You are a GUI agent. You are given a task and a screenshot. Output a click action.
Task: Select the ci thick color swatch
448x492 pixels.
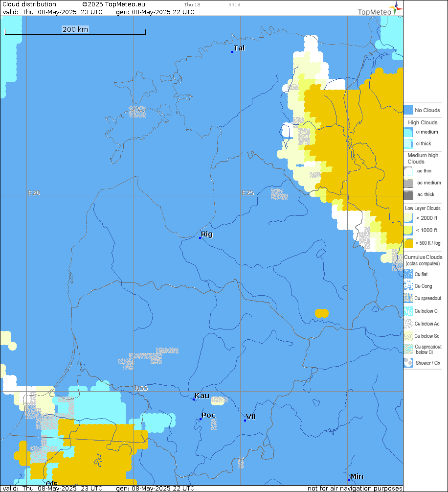coord(408,143)
